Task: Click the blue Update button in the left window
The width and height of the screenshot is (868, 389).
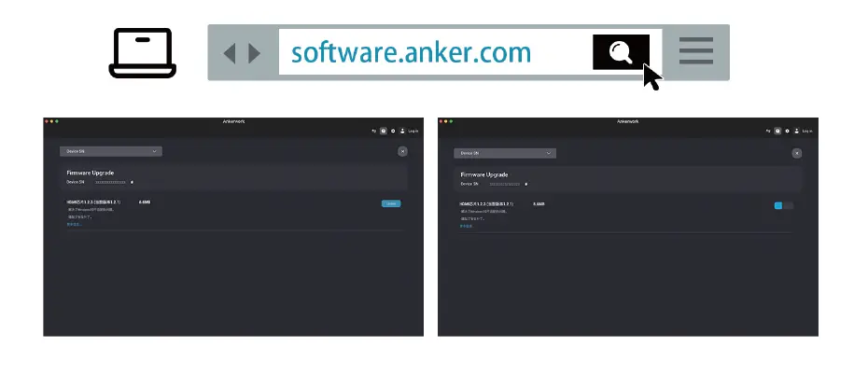Action: pos(391,203)
